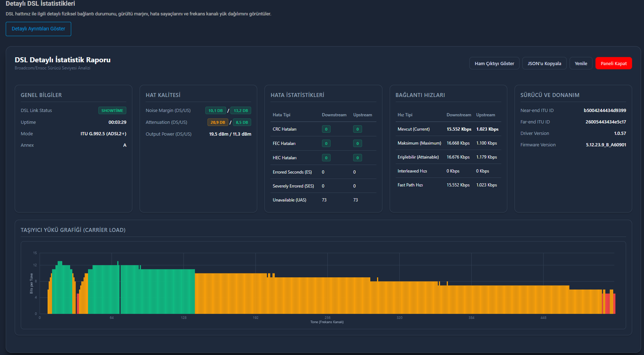Select the FEC Hataları upstream zero badge
This screenshot has width=644, height=355.
357,144
